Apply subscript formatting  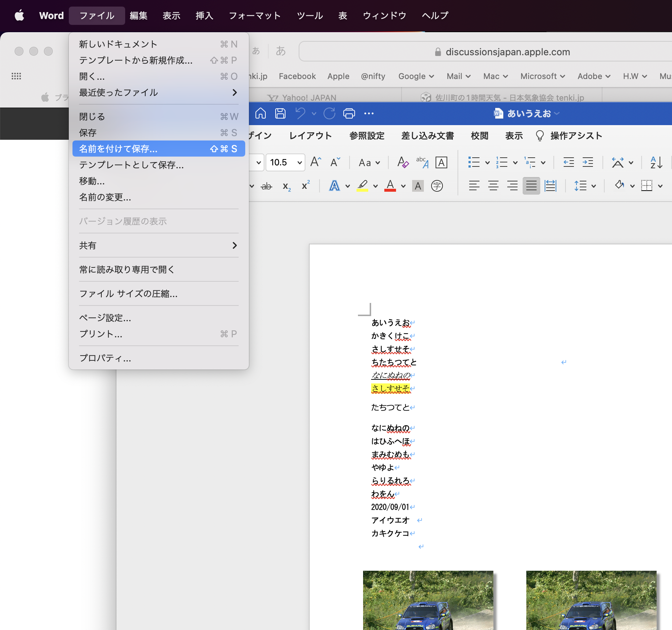[x=287, y=186]
